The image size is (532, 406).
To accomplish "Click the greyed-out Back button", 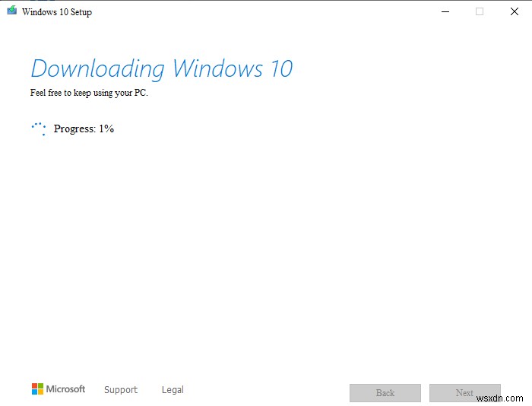I will pos(385,393).
